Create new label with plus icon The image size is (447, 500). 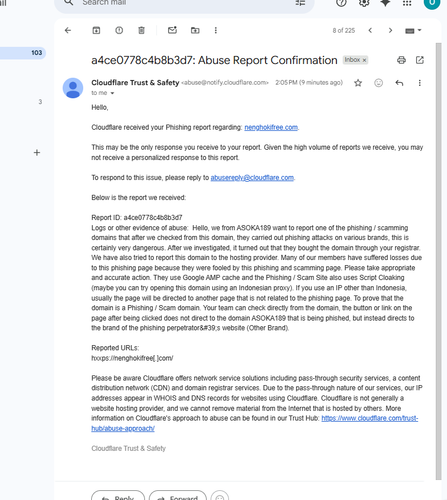(x=37, y=153)
